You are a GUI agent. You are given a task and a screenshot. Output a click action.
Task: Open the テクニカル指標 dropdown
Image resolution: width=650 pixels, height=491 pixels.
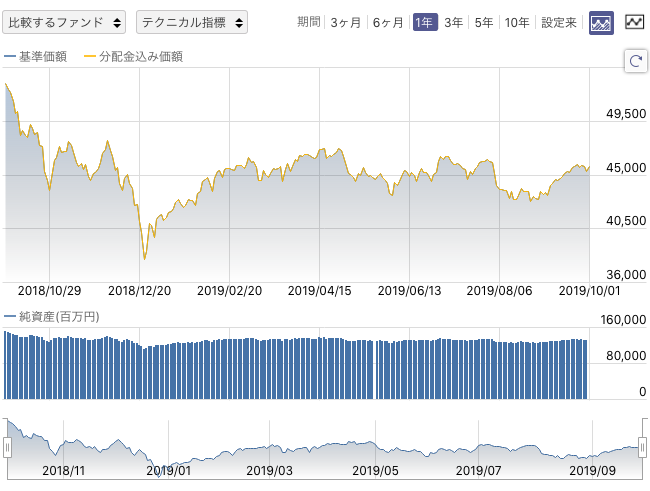pyautogui.click(x=192, y=22)
